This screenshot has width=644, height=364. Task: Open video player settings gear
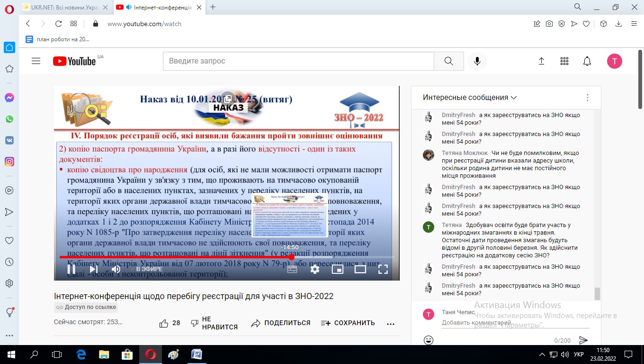point(314,269)
